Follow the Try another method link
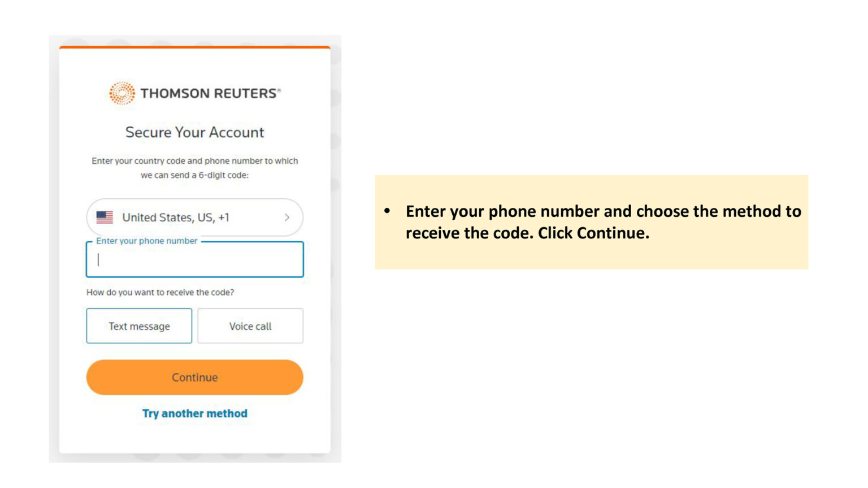The width and height of the screenshot is (868, 488). coord(194,413)
